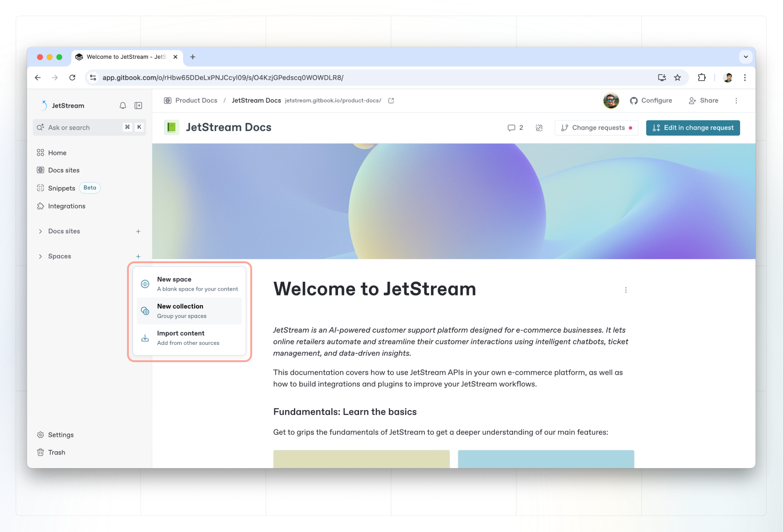This screenshot has width=783, height=532.
Task: Open the space header three-dot menu
Action: (x=736, y=101)
